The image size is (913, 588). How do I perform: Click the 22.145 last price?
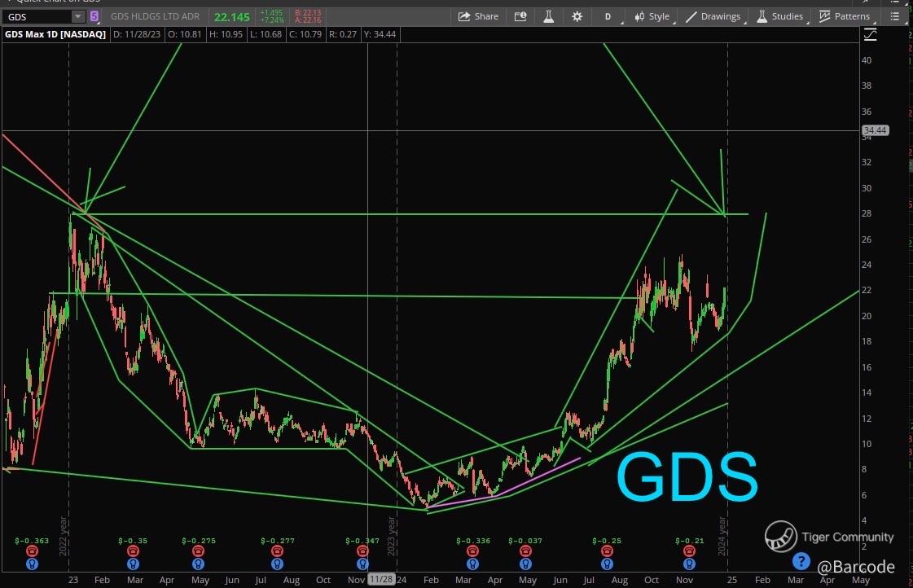(x=232, y=17)
